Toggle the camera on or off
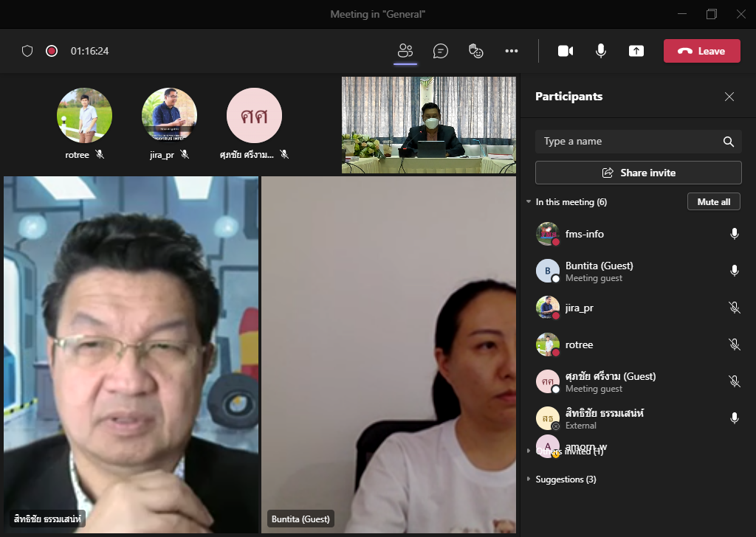The image size is (756, 537). tap(566, 51)
